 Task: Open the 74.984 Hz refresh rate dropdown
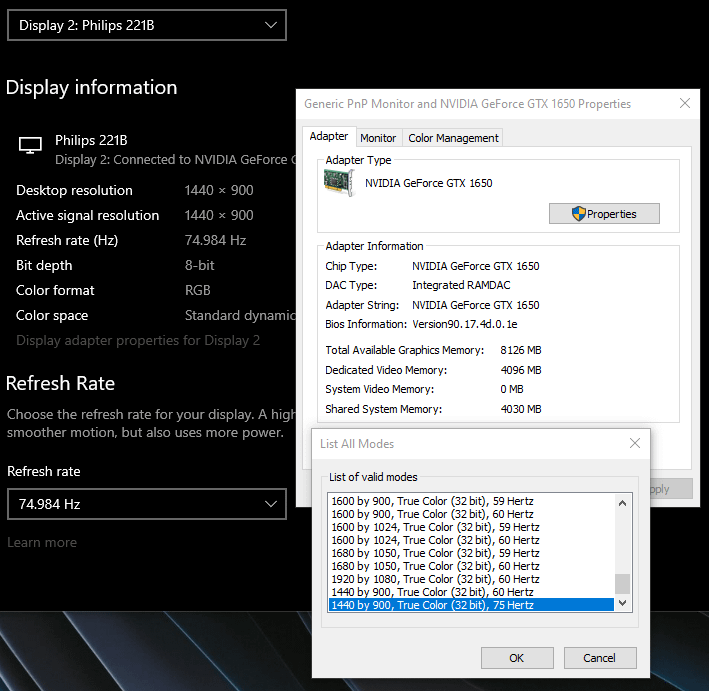pos(147,504)
